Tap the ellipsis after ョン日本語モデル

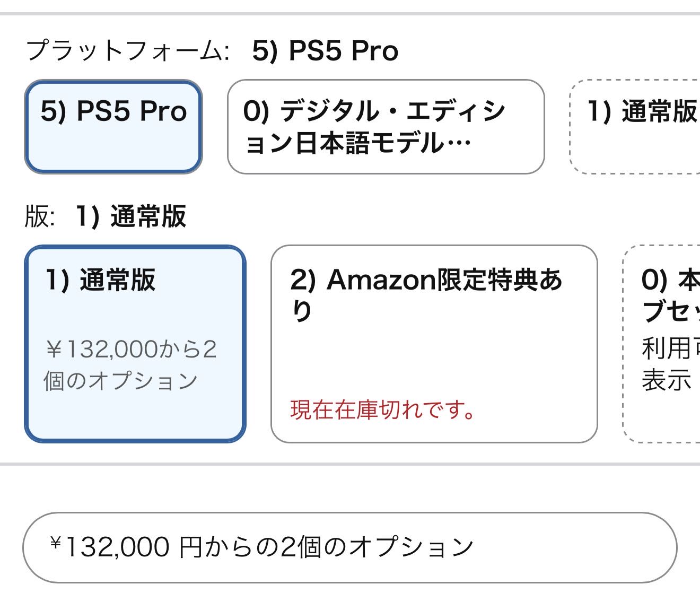coord(459,143)
